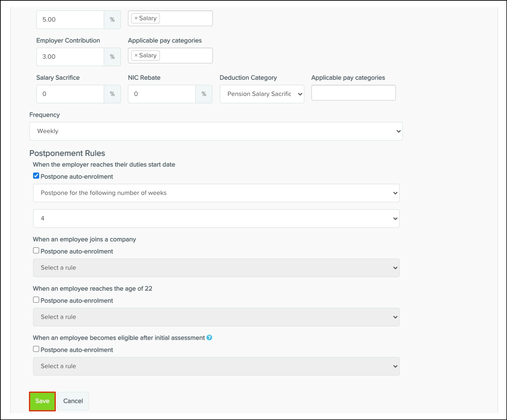
Task: Uncheck employer duties start date postponement checkbox
Action: pyautogui.click(x=36, y=176)
